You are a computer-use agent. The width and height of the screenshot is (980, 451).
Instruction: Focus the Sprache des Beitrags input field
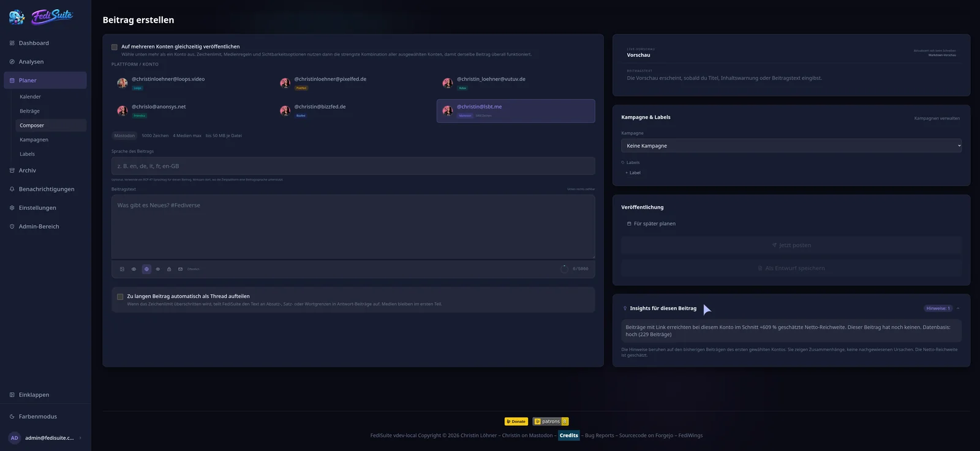tap(353, 166)
